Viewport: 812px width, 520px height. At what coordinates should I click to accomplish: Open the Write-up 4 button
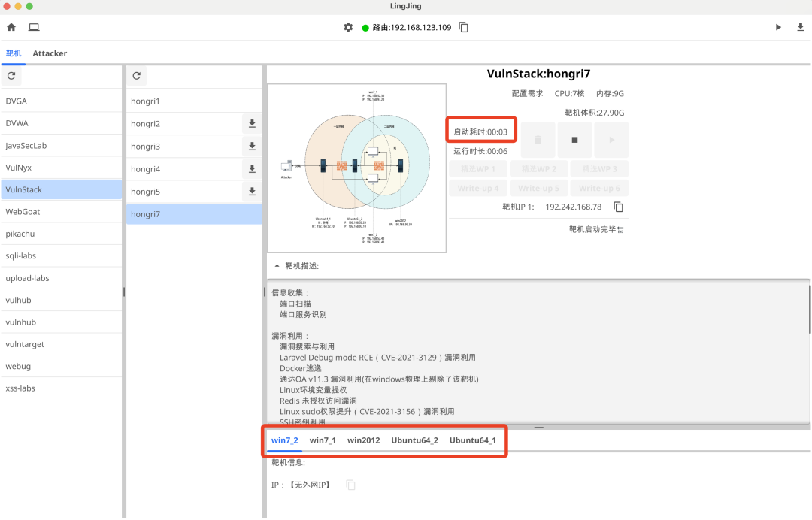pos(478,189)
